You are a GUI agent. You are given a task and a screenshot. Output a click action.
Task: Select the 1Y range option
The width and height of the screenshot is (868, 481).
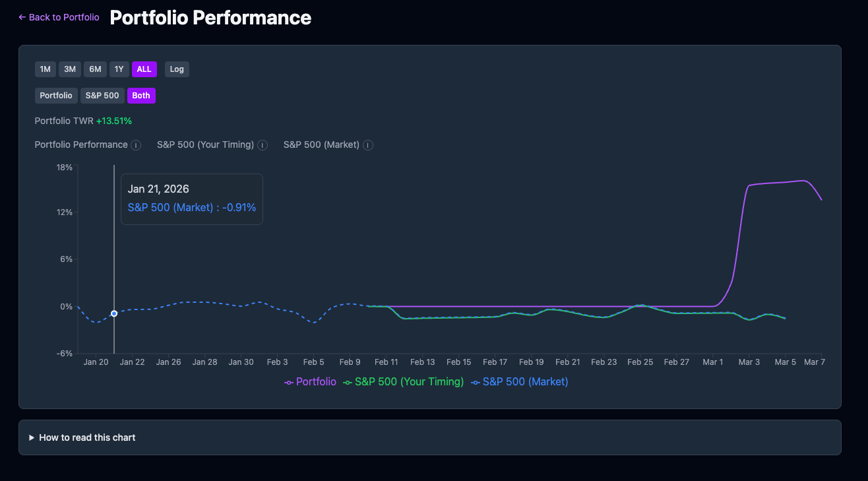coord(119,69)
